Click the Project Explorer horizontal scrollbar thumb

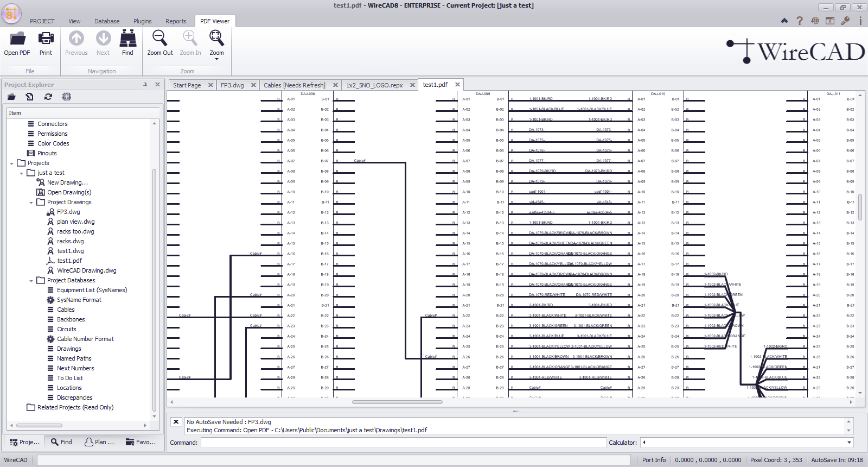pyautogui.click(x=39, y=425)
